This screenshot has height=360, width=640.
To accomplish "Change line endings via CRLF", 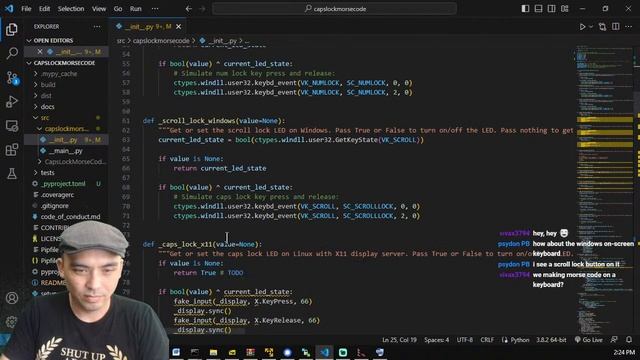I will point(487,340).
